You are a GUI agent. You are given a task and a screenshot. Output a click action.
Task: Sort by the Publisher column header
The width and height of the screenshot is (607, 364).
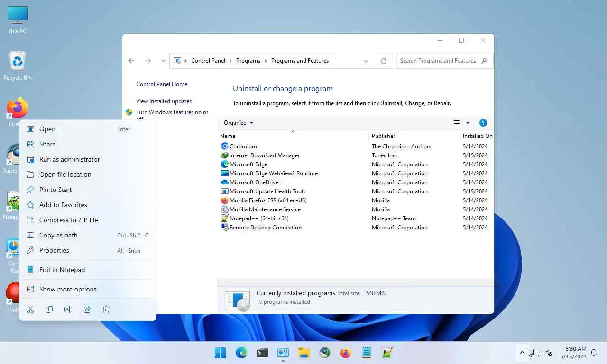click(x=414, y=136)
